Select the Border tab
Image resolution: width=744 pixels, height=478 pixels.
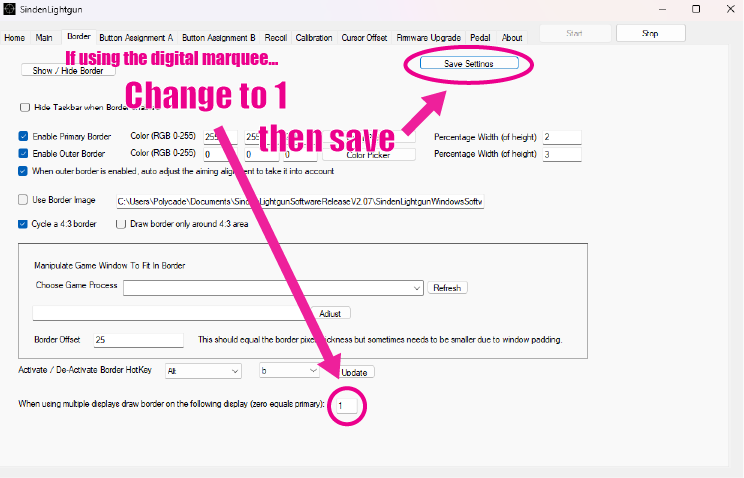pyautogui.click(x=79, y=37)
